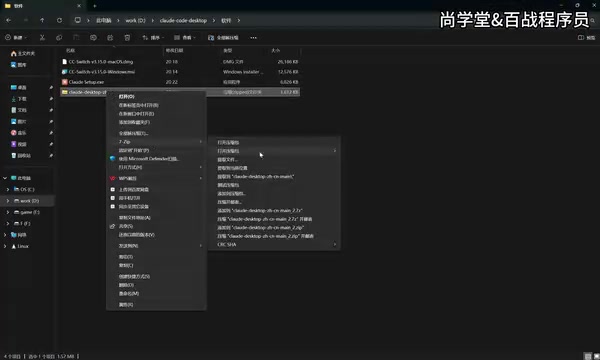Open CRC SHA submenu in 7-Zip menu
Screen dimensions: 600x360
tap(274, 244)
